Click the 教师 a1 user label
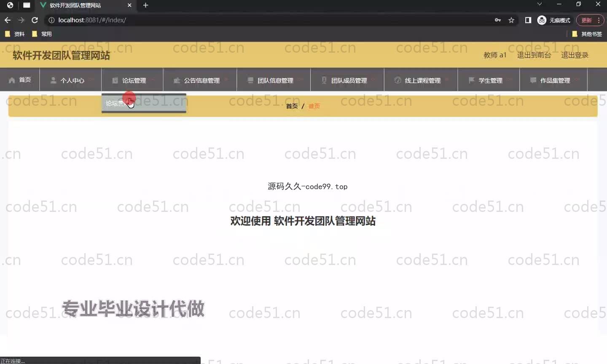This screenshot has width=607, height=364. click(x=495, y=55)
